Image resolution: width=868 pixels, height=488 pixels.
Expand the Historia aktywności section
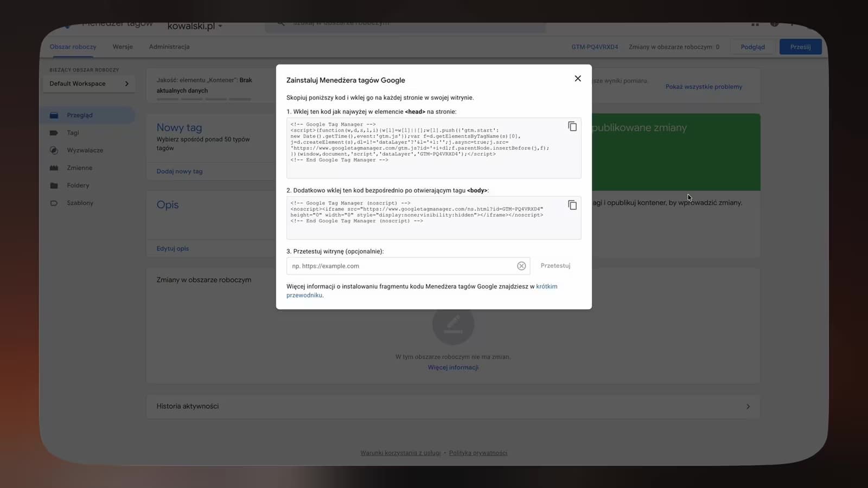[x=453, y=406]
